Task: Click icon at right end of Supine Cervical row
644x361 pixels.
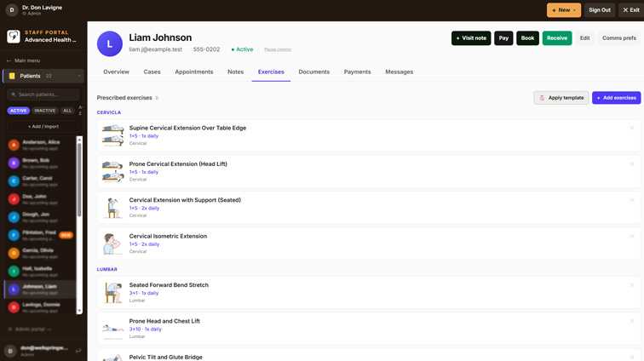Action: click(x=632, y=128)
